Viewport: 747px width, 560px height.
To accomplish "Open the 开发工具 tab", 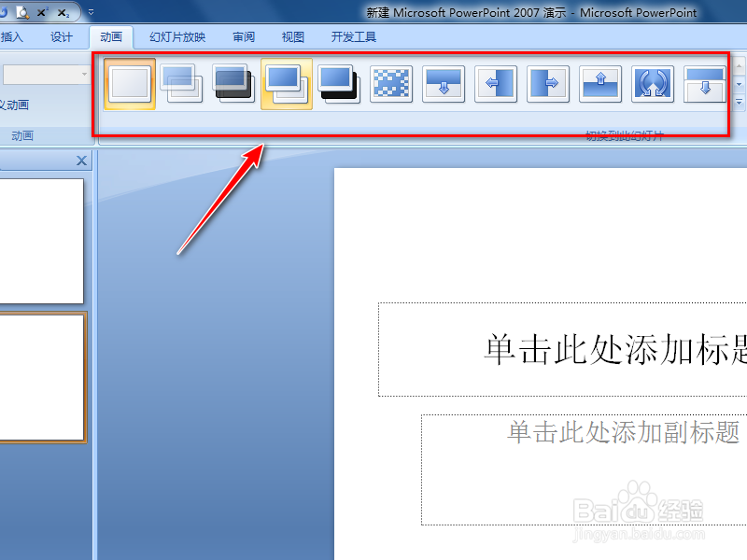I will coord(354,36).
